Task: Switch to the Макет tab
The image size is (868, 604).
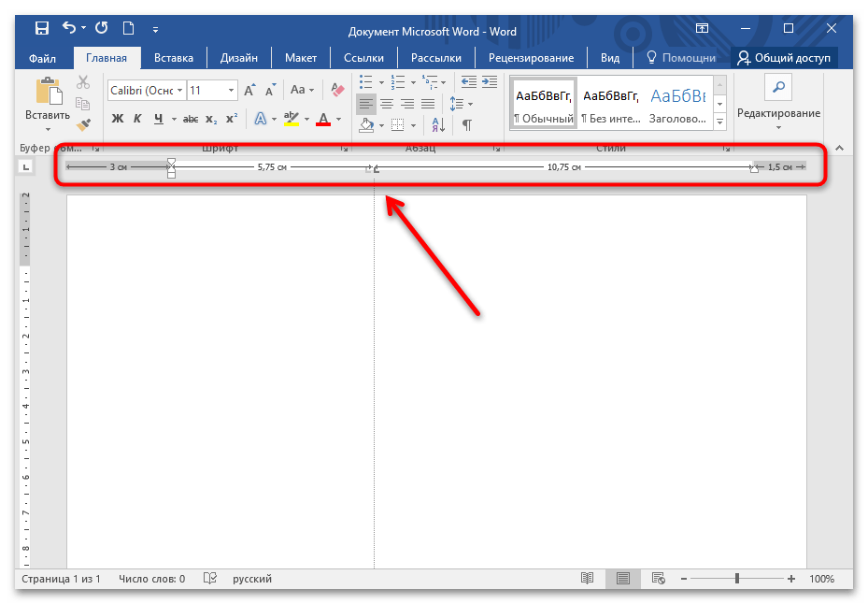Action: point(300,58)
